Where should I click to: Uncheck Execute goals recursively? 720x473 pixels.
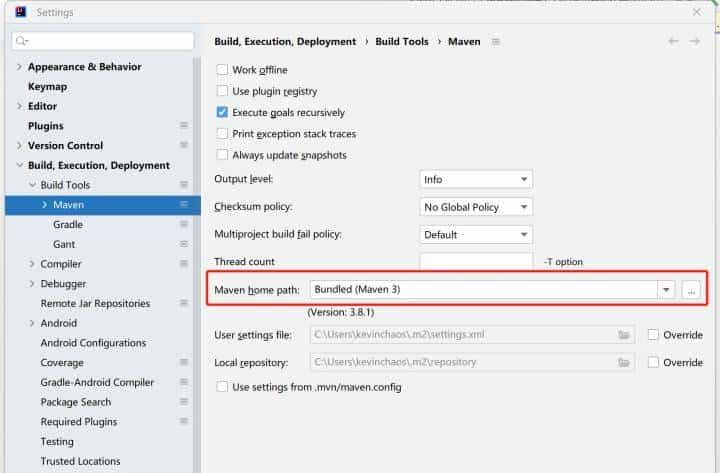click(x=222, y=113)
